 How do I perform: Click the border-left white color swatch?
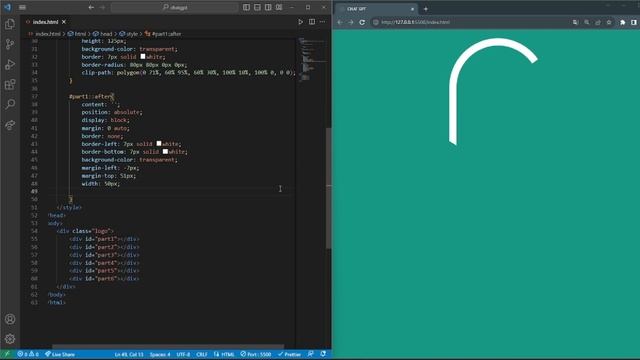(159, 144)
